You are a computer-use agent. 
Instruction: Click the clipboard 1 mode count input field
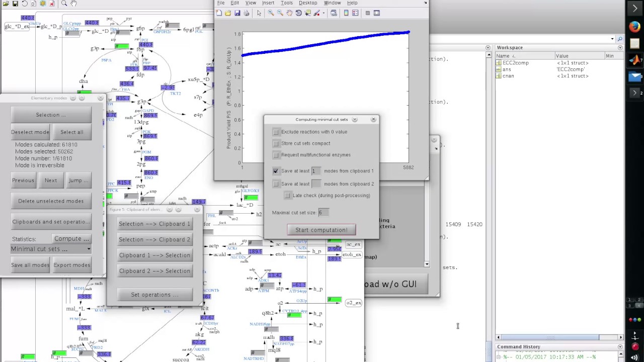tap(316, 171)
